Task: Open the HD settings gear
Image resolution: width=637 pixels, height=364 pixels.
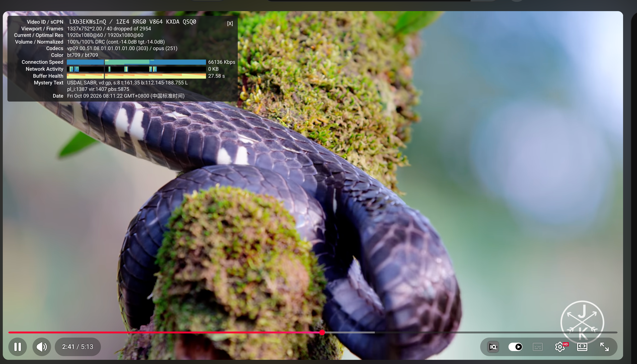Action: tap(560, 347)
